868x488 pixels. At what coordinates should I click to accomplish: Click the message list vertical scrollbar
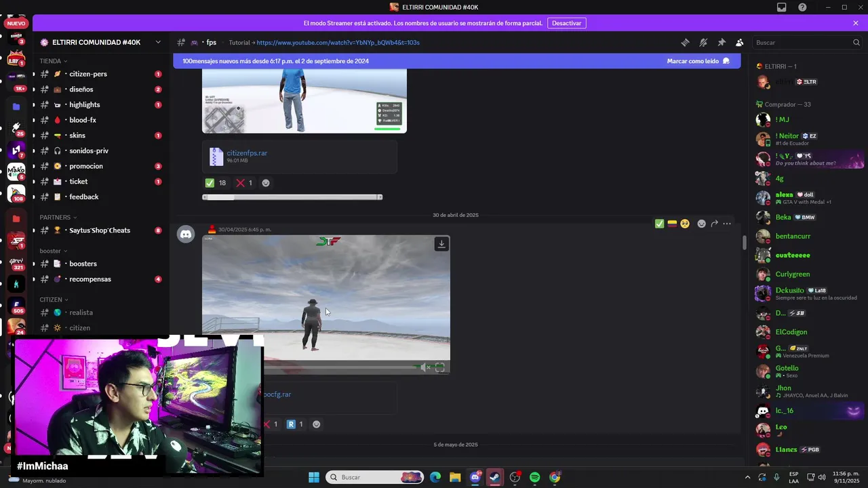(744, 241)
